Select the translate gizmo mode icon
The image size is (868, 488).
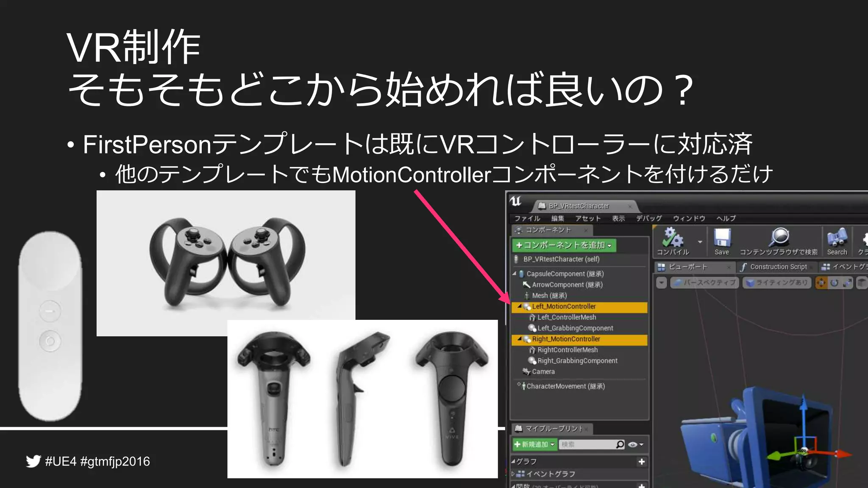(x=821, y=283)
